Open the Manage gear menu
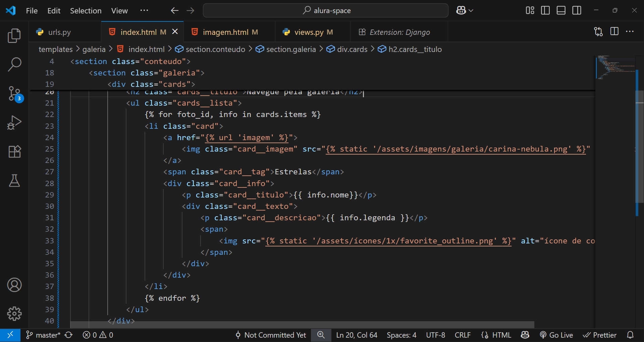The height and width of the screenshot is (342, 644). [x=14, y=314]
